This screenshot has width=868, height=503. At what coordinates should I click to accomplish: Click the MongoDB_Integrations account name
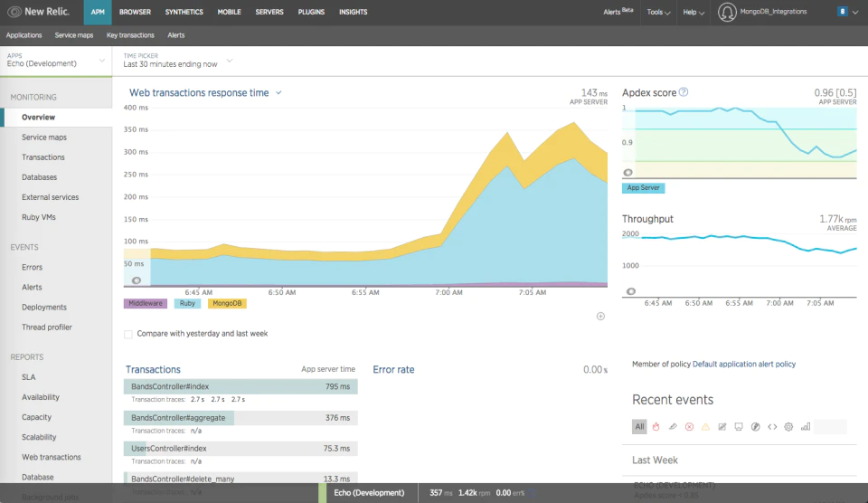coord(773,12)
